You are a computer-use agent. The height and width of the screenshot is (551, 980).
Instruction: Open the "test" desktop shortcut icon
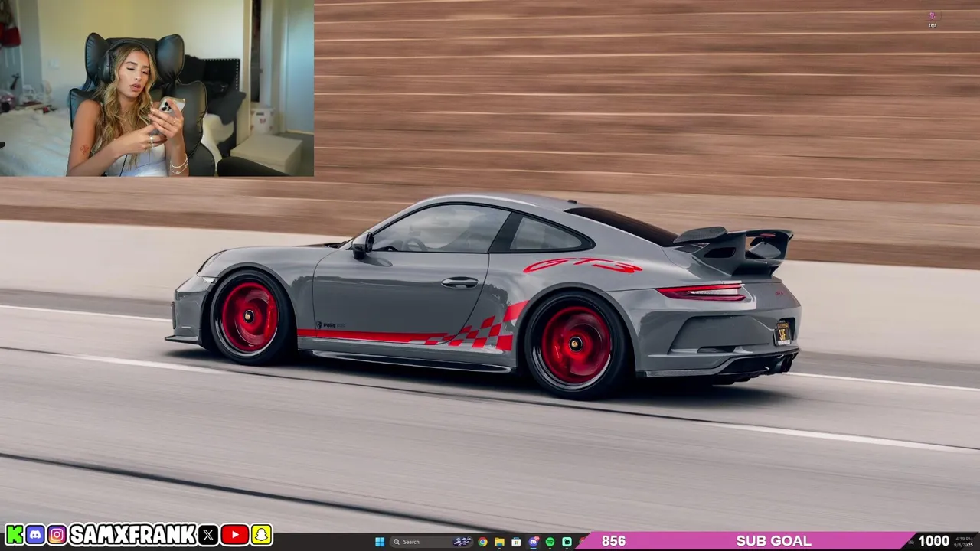(933, 20)
